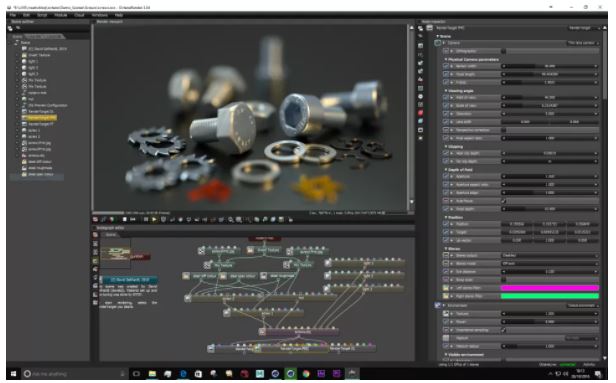
Task: Select OSL Preview Configuration in the outliner
Action: (48, 105)
